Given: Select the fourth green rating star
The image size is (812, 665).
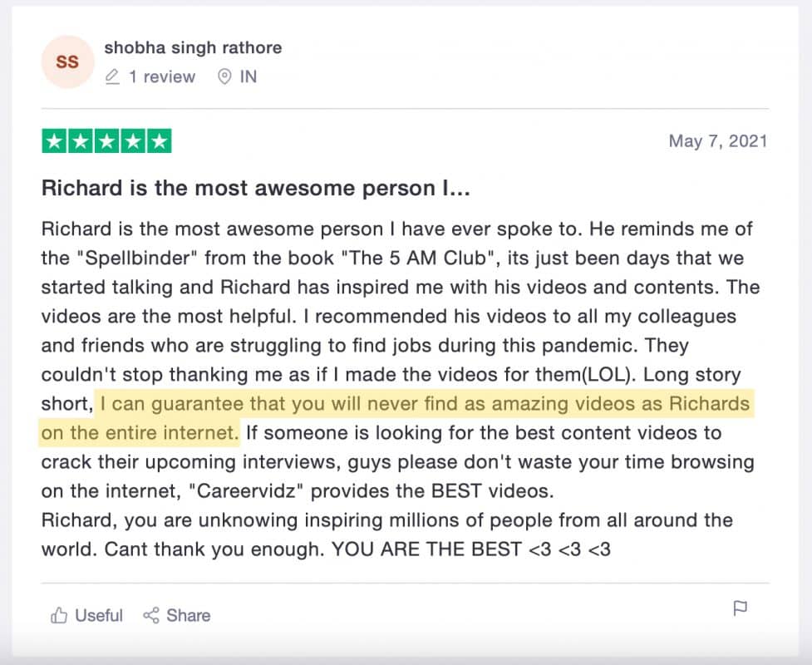Looking at the screenshot, I should [x=132, y=141].
